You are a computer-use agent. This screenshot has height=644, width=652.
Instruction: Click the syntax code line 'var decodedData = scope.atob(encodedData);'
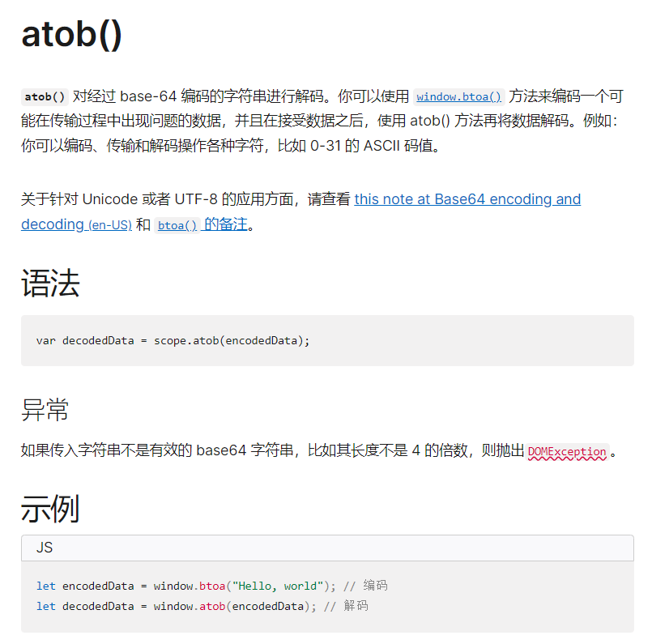coord(173,341)
